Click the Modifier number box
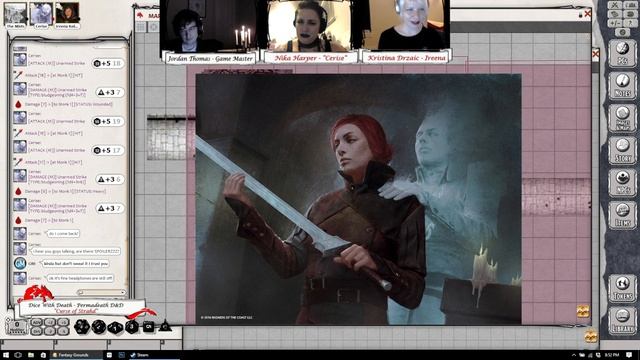The image size is (640, 360). coord(17,327)
